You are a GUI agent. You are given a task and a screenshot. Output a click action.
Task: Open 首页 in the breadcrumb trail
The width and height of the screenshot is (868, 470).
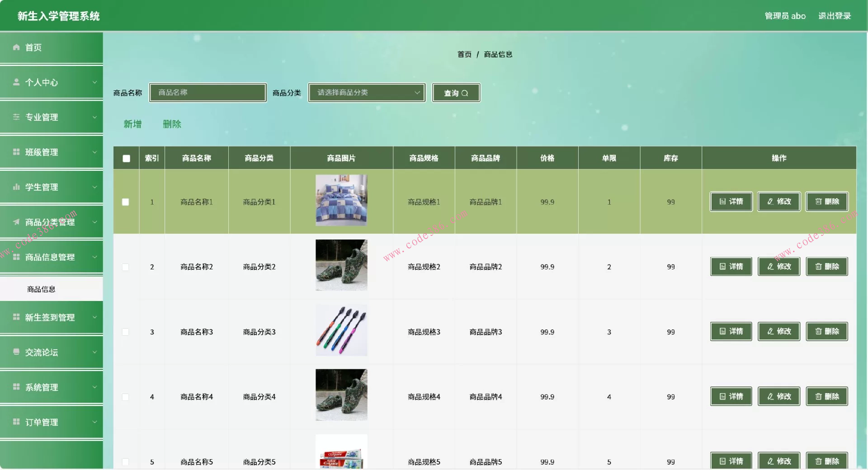(464, 54)
